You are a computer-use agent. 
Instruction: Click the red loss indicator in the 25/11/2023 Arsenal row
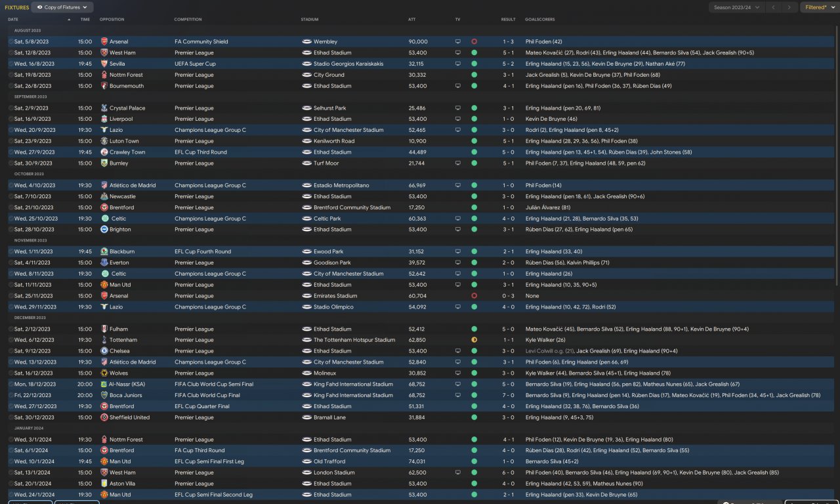(474, 296)
